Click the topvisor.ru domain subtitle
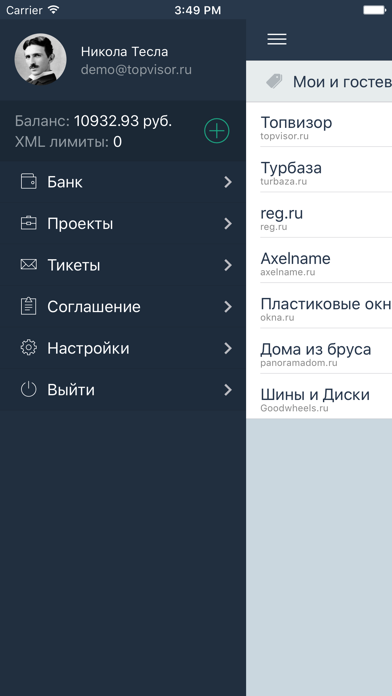This screenshot has width=392, height=696. 285,136
